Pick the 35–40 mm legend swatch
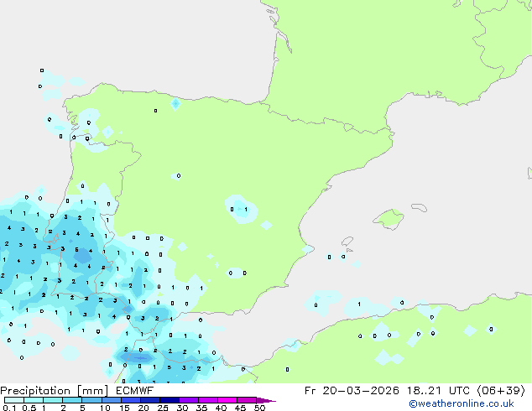The width and height of the screenshot is (532, 411). [x=207, y=400]
